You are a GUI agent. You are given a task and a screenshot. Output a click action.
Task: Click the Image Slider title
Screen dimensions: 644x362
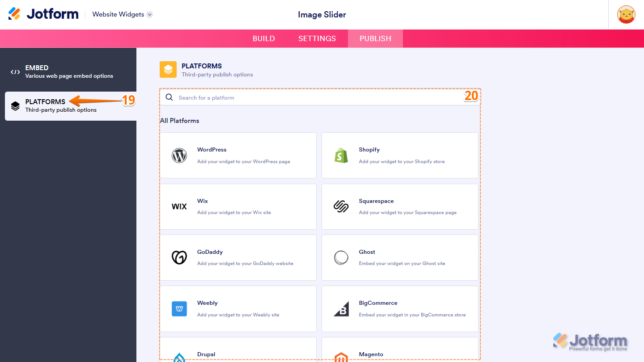322,15
